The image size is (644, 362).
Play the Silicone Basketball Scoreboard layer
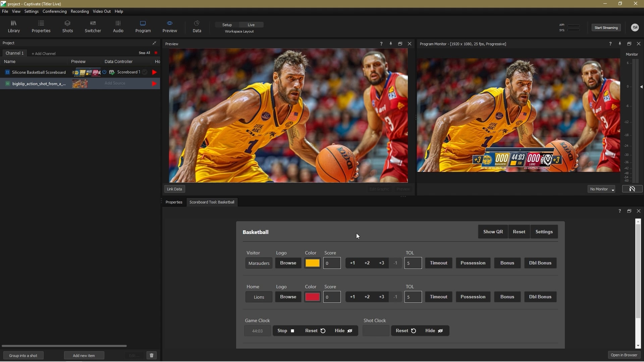pyautogui.click(x=154, y=72)
